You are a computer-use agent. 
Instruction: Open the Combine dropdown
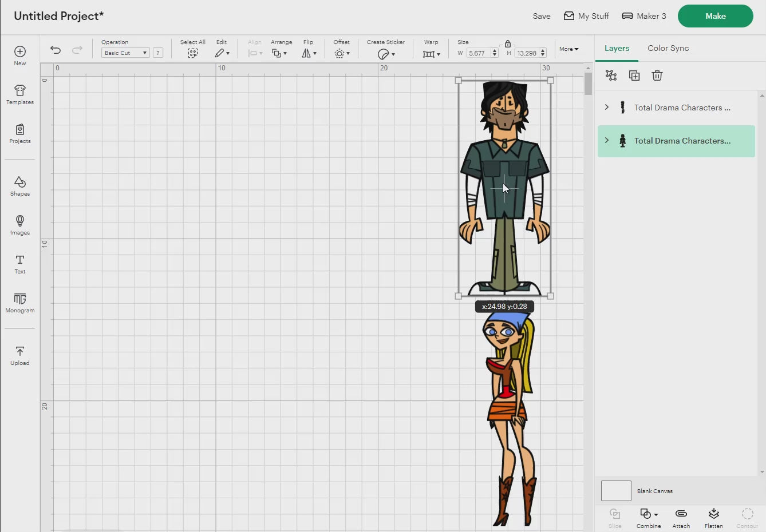649,518
